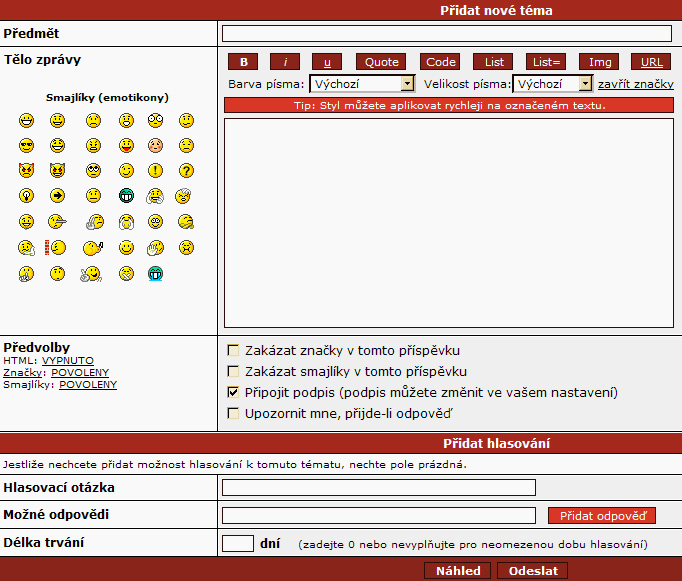The width and height of the screenshot is (682, 581).
Task: Insert the green toothy grin smiley
Action: click(x=127, y=196)
